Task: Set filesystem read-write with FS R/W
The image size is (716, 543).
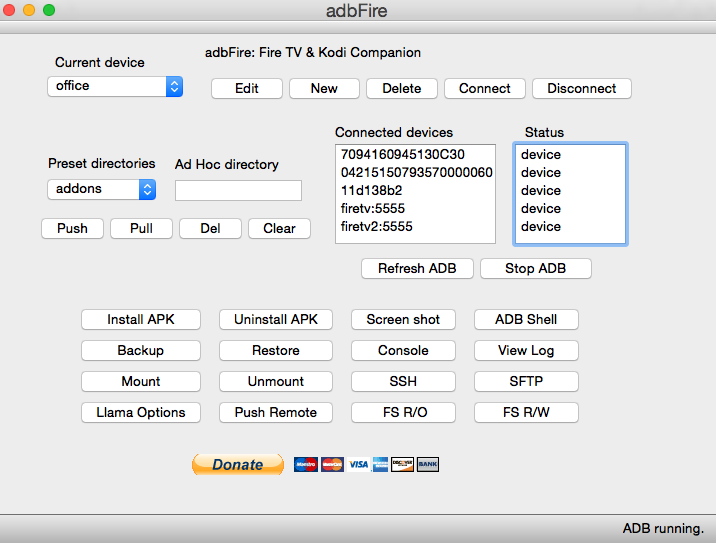Action: coord(526,413)
